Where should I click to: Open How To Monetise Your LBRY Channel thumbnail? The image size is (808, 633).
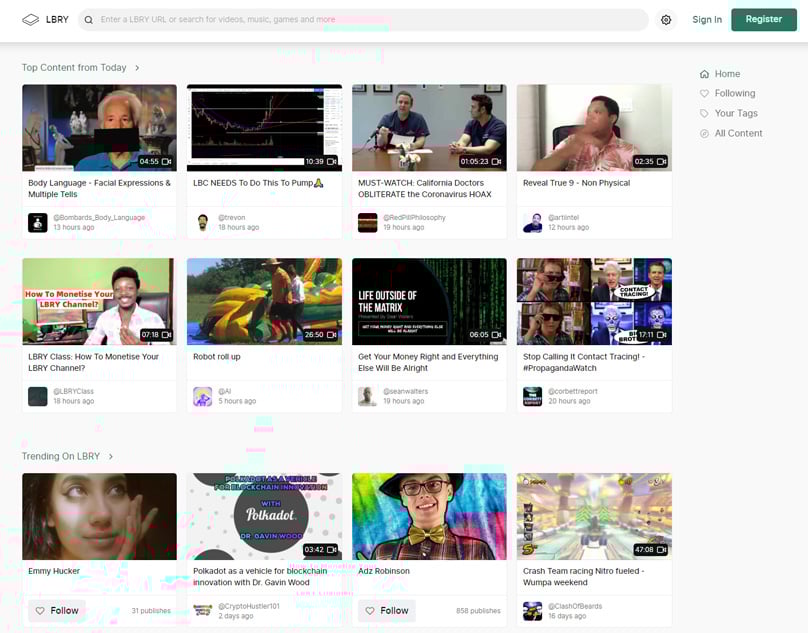(99, 302)
